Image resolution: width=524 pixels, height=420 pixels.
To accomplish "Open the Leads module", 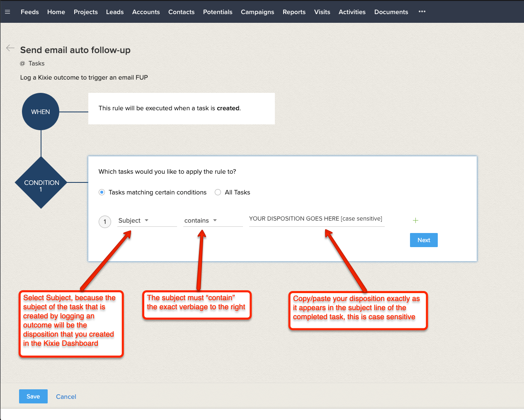I will (115, 12).
